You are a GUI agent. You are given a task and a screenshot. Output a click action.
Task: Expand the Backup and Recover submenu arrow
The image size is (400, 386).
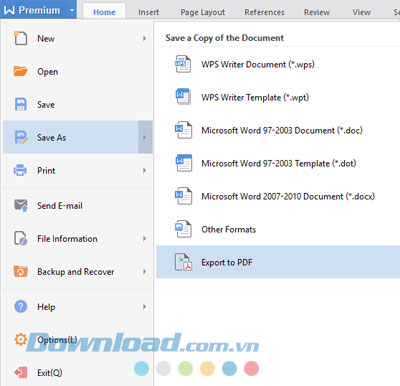(144, 271)
